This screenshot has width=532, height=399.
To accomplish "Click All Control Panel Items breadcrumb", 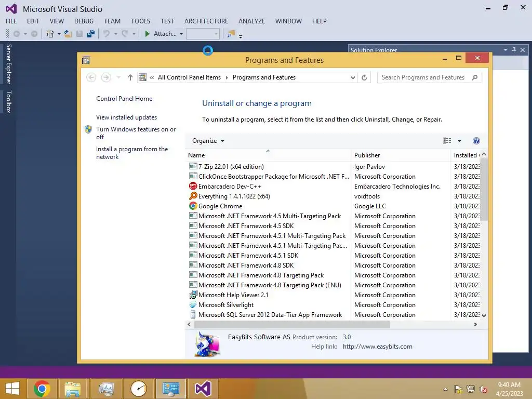I will 189,77.
